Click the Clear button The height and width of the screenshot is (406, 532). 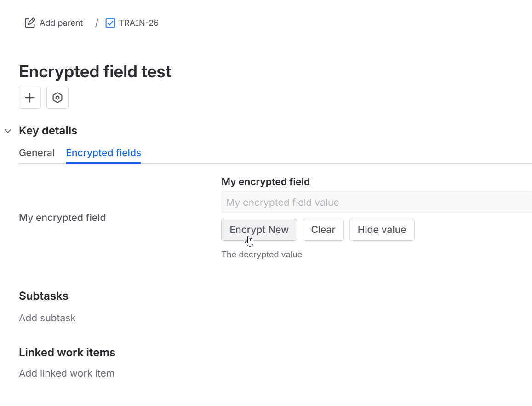[323, 229]
